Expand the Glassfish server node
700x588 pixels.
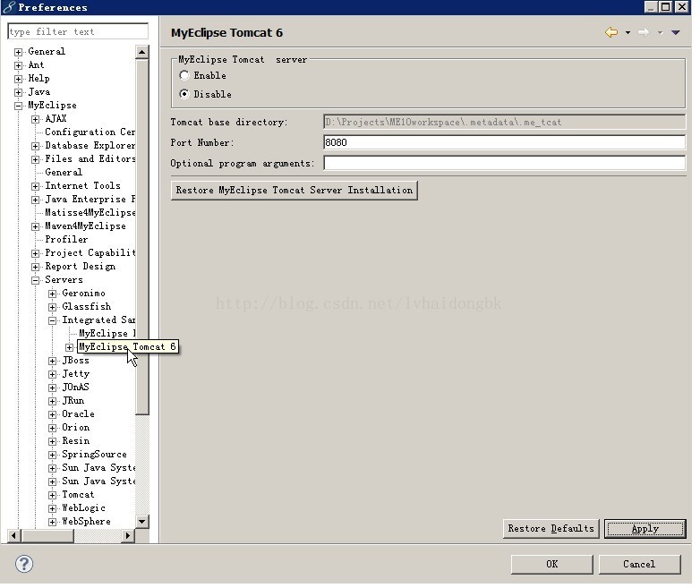point(52,307)
